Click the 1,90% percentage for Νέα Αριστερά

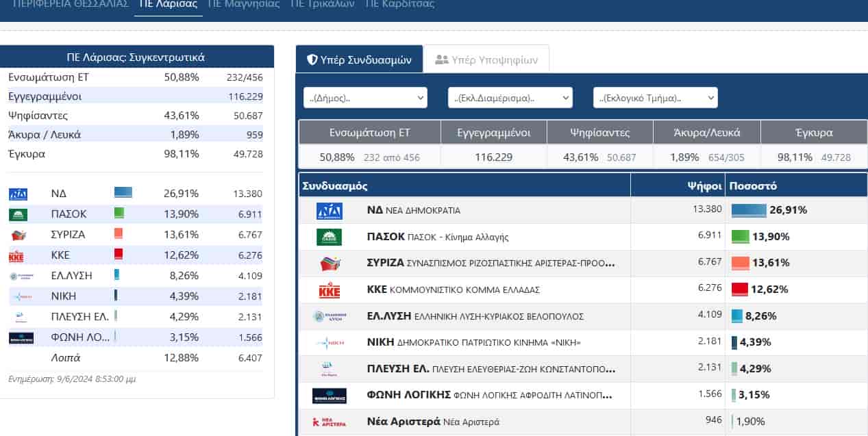tap(751, 422)
